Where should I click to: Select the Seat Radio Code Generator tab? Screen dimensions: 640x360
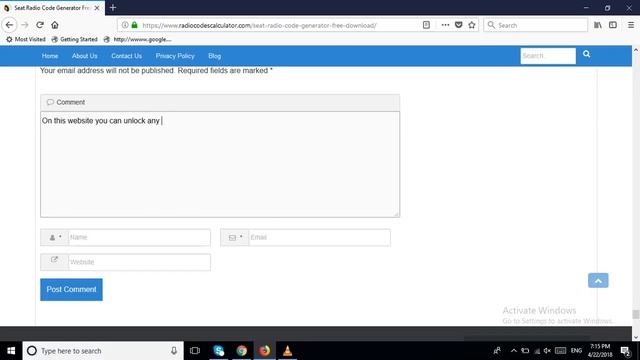point(52,8)
